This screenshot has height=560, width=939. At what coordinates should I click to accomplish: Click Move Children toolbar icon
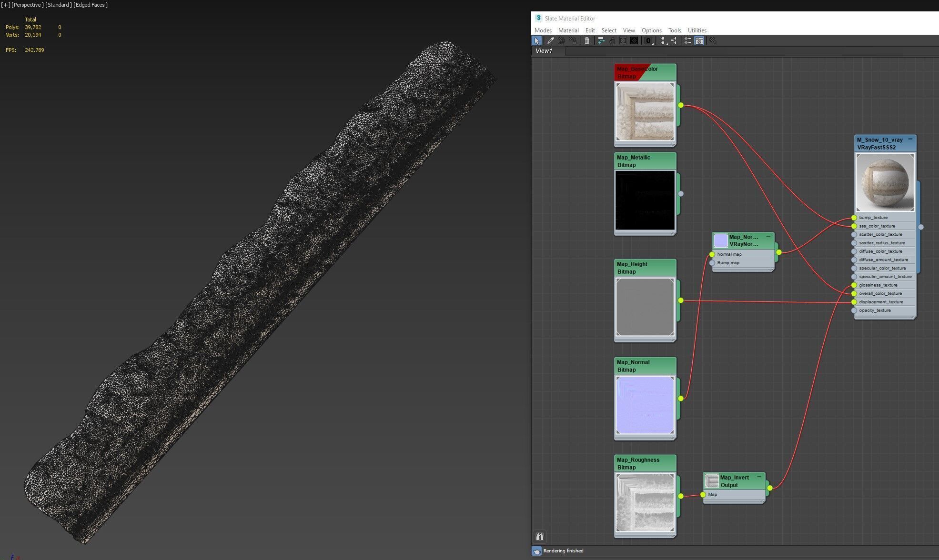[601, 41]
